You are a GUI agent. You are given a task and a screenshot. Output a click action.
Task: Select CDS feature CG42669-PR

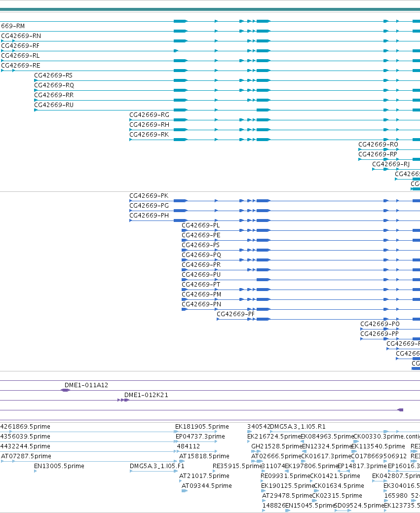tap(201, 264)
